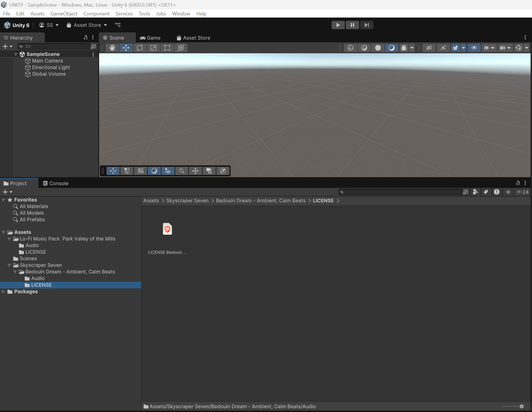Click the Pause button
Screen dimensions: 532x412
[352, 25]
